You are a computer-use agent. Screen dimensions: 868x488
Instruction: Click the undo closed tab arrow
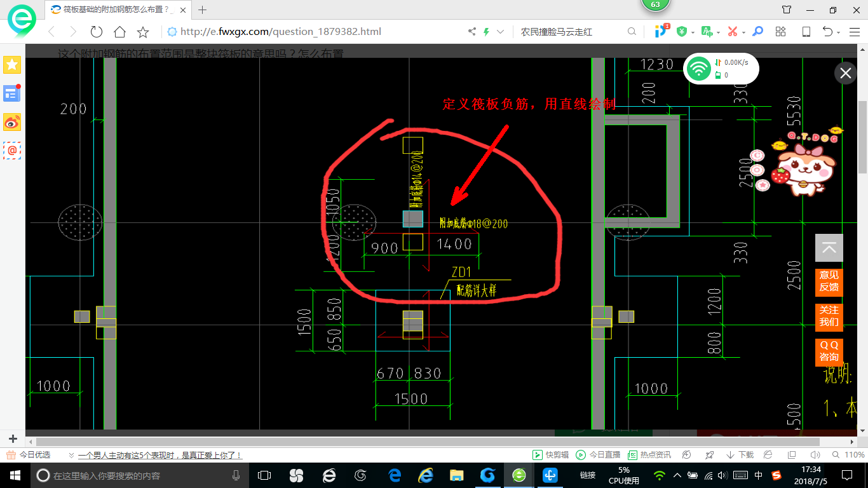(x=827, y=32)
